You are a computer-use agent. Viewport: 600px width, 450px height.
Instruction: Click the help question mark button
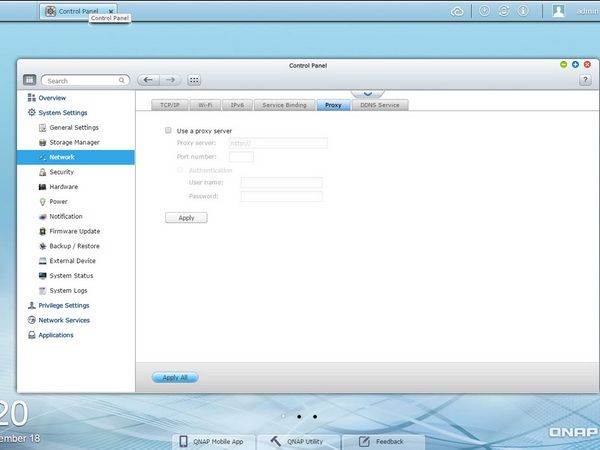[585, 80]
